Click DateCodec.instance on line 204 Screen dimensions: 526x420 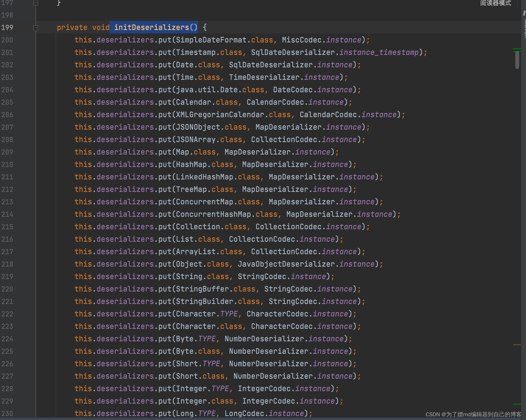click(313, 90)
